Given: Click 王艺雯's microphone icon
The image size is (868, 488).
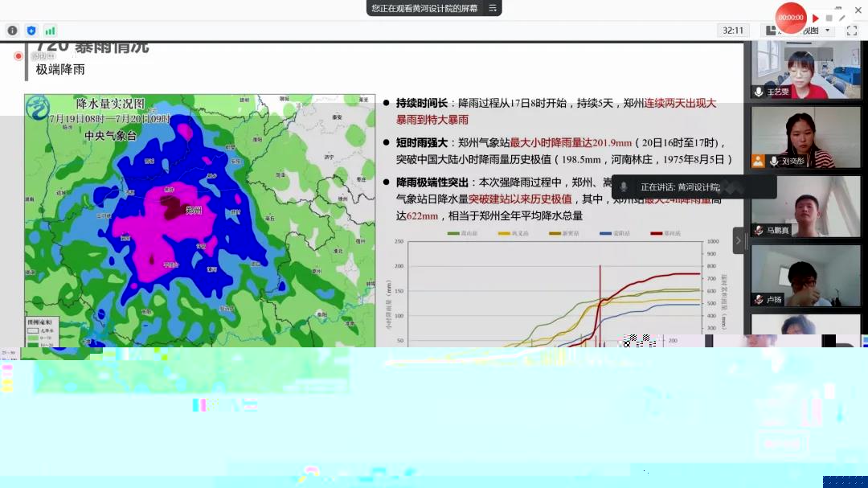Looking at the screenshot, I should click(758, 92).
